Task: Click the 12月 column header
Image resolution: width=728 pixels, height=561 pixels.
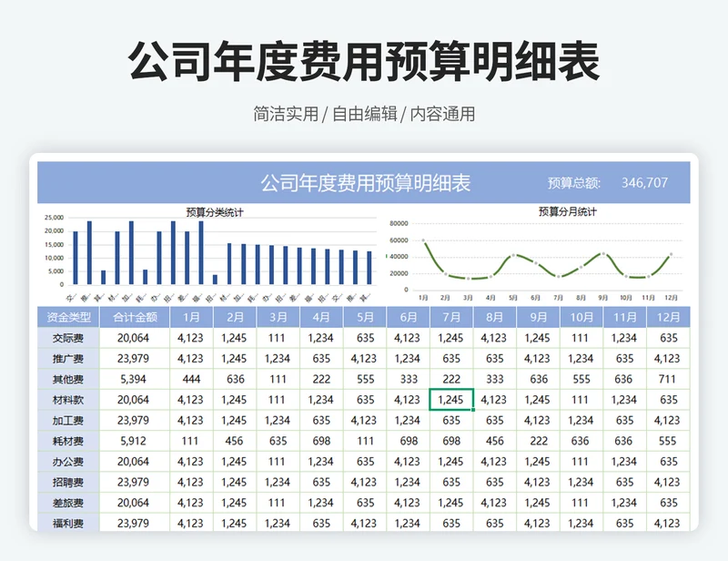Action: 668,318
